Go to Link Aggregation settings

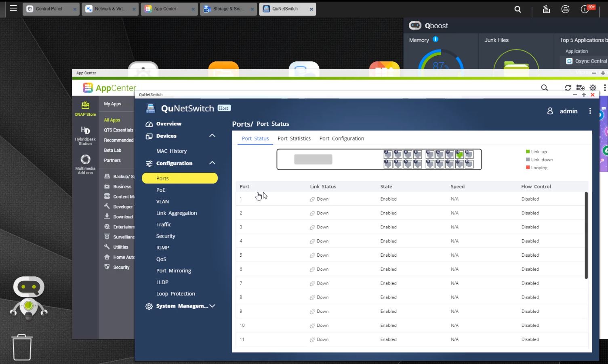click(x=177, y=213)
